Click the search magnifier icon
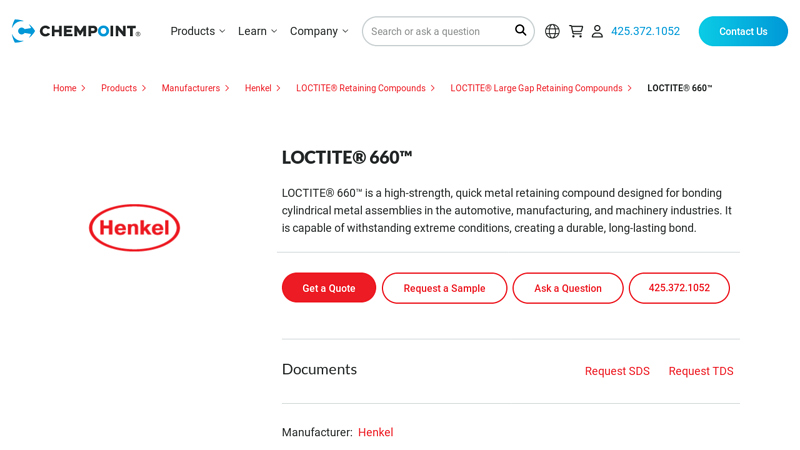Viewport: 800px width, 450px height. tap(520, 31)
